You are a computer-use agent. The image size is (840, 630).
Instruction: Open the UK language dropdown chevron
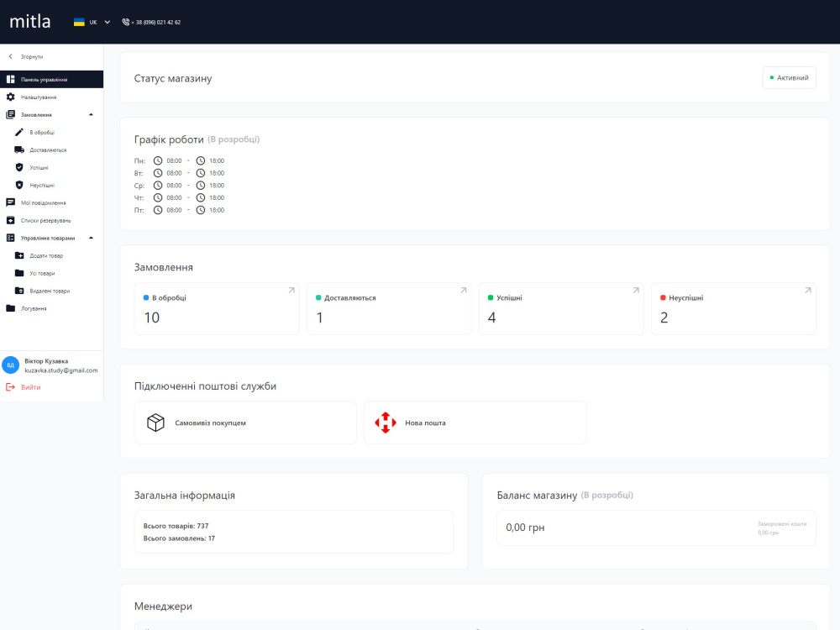[x=108, y=22]
